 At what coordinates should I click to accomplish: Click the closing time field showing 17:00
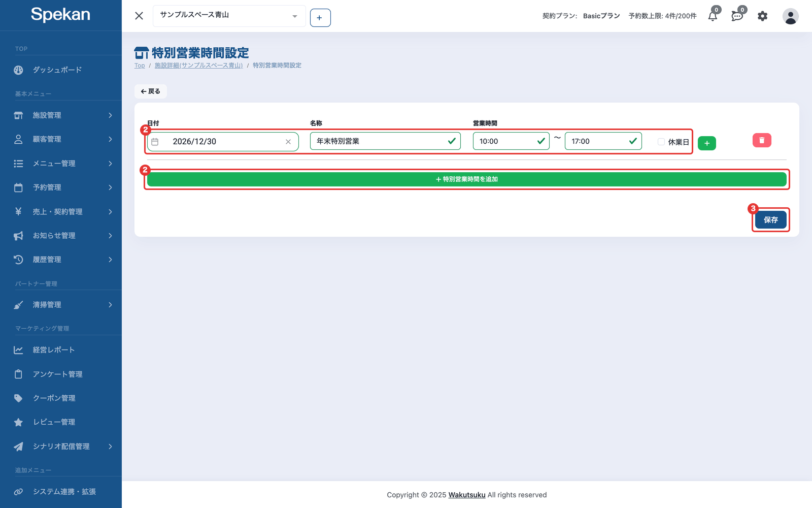pos(603,141)
